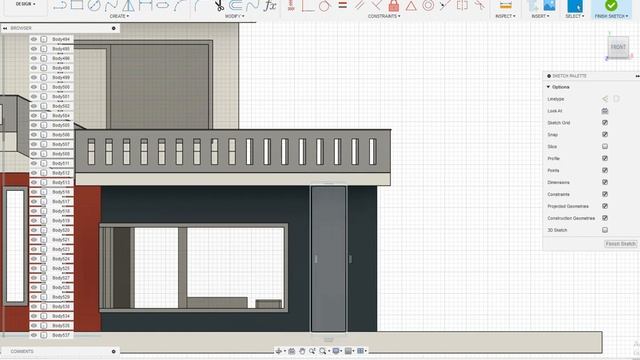Click the FRONT view cube face

click(x=618, y=47)
